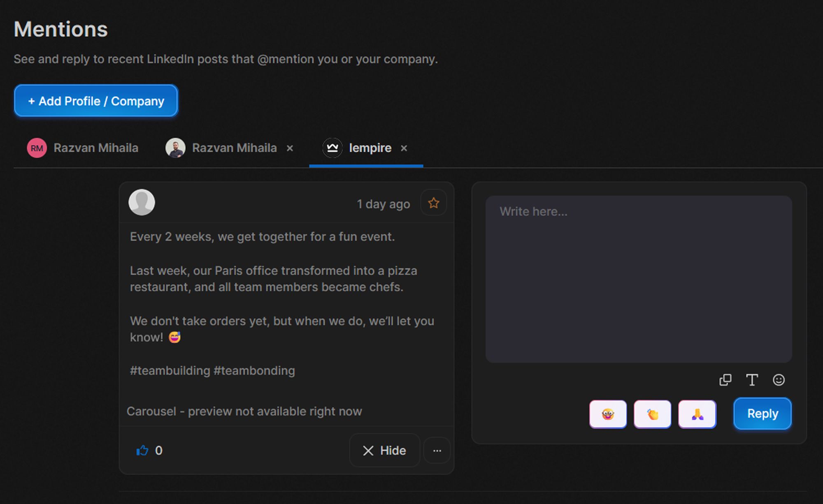Click the Razvan Mihaila photo avatar

click(x=175, y=148)
